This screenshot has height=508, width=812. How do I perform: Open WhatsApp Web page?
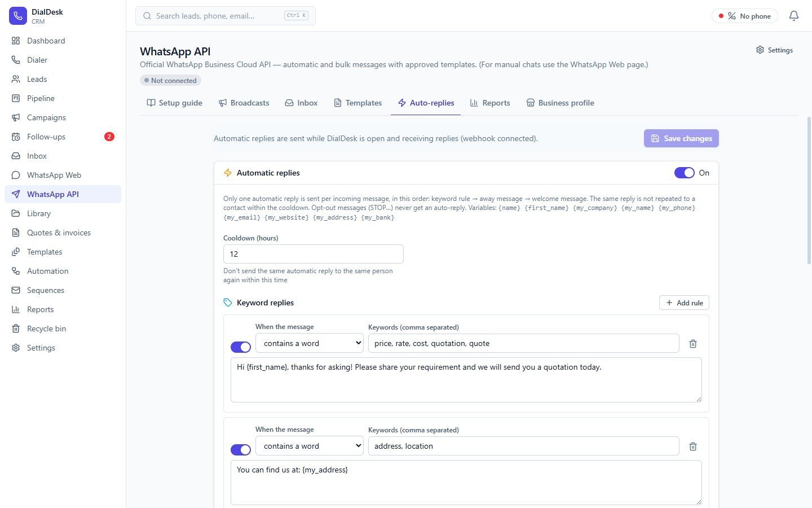click(63, 175)
